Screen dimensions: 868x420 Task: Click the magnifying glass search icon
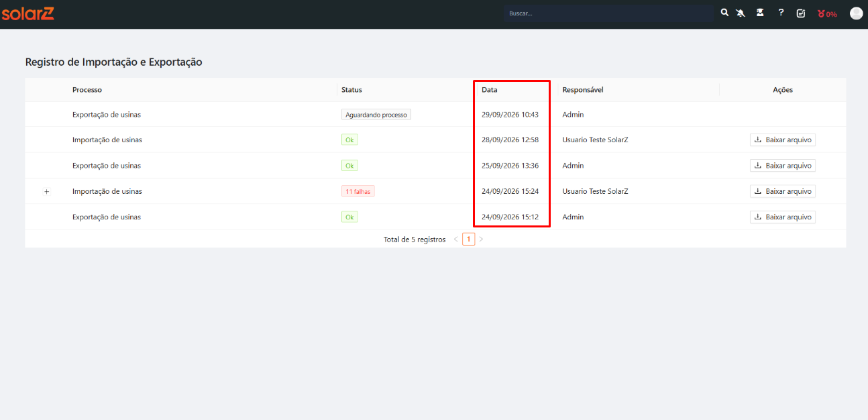(724, 13)
